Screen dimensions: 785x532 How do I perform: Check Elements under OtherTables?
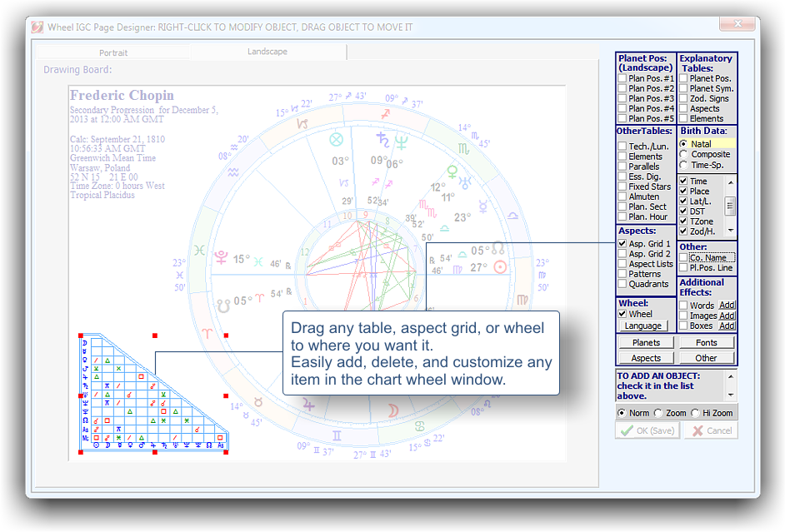pyautogui.click(x=622, y=156)
